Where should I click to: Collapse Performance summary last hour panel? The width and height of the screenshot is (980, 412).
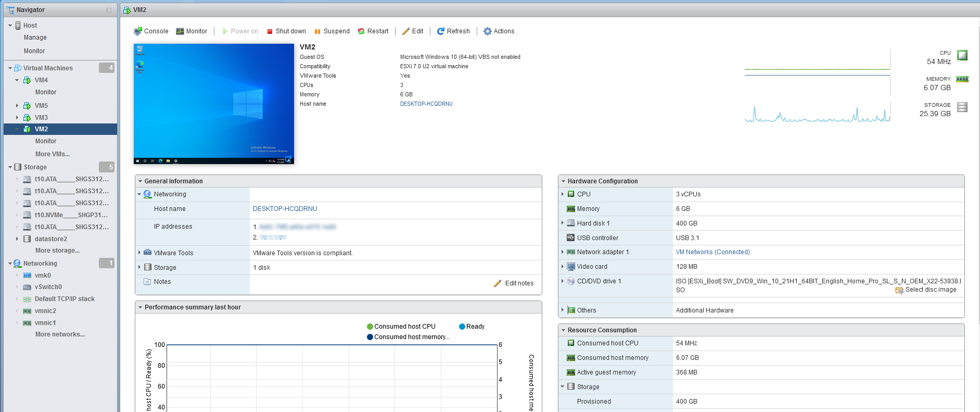pyautogui.click(x=140, y=307)
